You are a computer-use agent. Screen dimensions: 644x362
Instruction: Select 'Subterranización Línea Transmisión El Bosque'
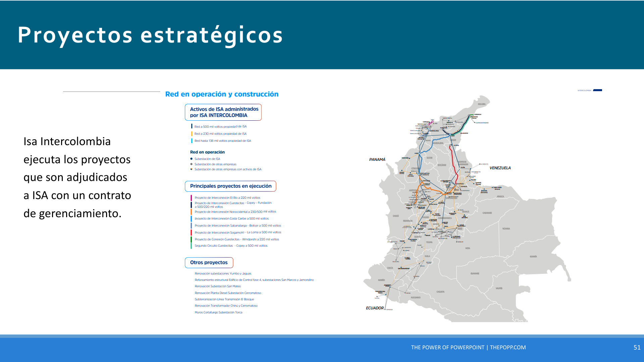pyautogui.click(x=224, y=299)
